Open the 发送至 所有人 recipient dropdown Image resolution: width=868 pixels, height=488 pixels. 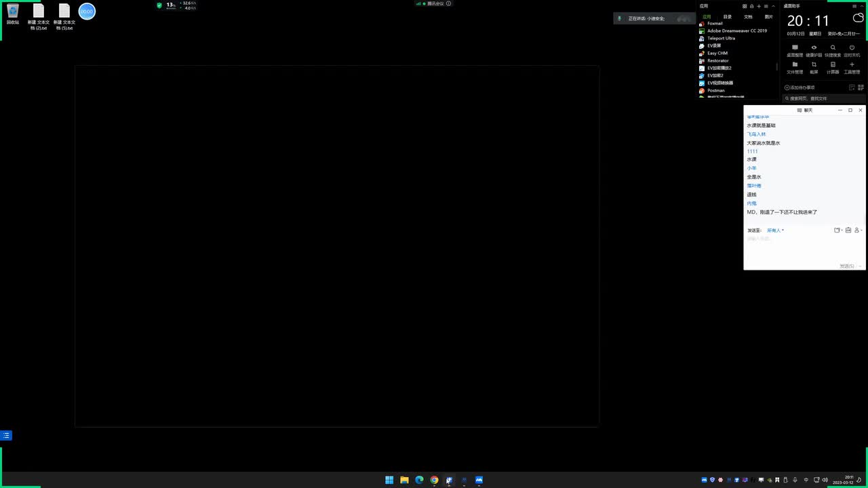(775, 230)
